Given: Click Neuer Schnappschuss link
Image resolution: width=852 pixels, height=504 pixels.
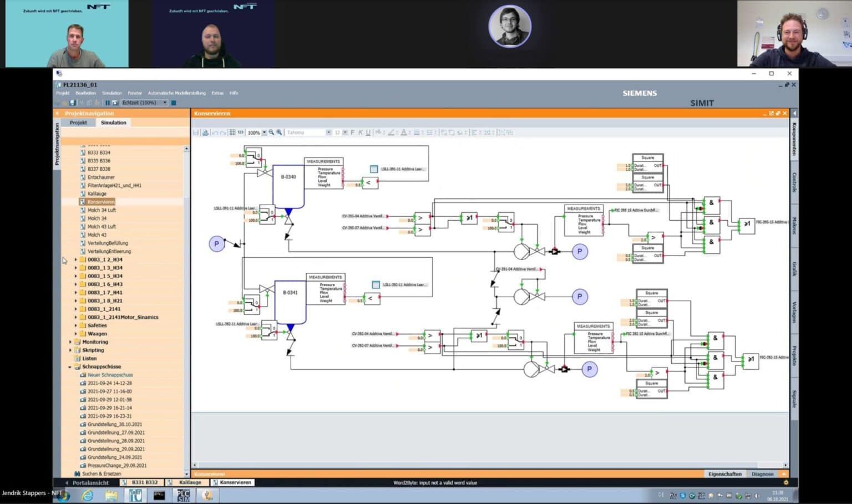Looking at the screenshot, I should pyautogui.click(x=110, y=375).
